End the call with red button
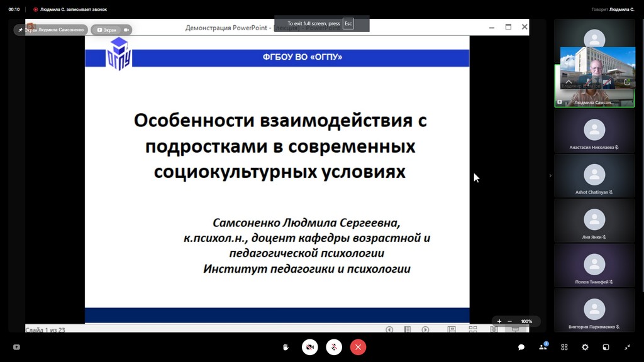The image size is (644, 362). [x=358, y=347]
